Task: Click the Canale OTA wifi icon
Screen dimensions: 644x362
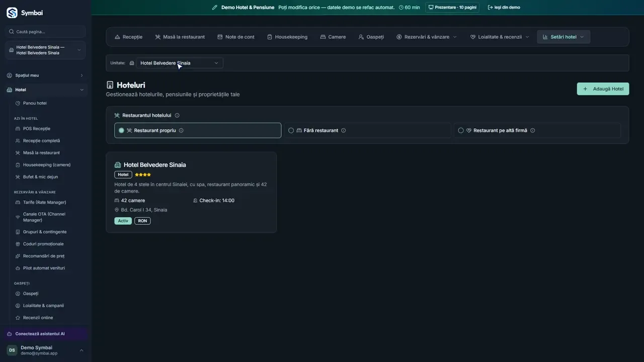Action: [x=18, y=217]
